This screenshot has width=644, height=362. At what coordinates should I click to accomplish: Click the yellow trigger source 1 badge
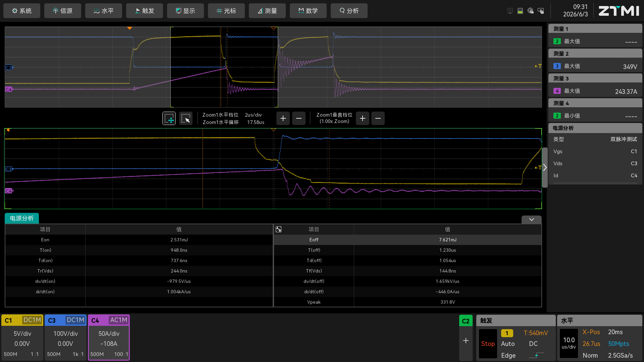(507, 333)
